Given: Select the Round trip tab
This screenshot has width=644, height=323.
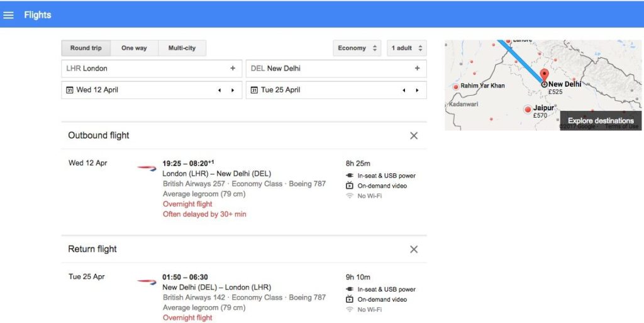Looking at the screenshot, I should pyautogui.click(x=86, y=48).
